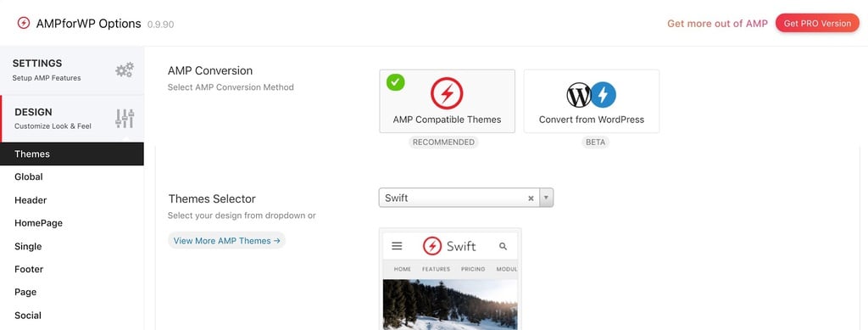Click the red AMP bolt icon
Screen dimensions: 868x330
[447, 93]
